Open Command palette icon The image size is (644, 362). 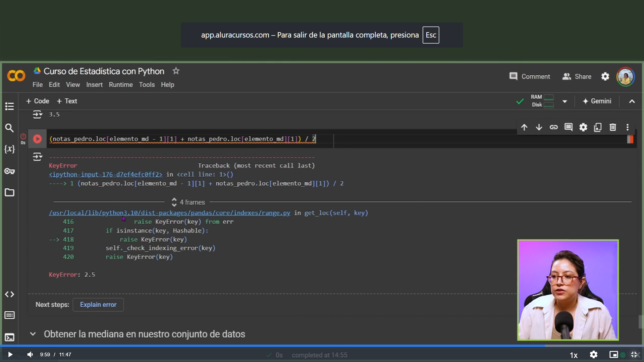[9, 315]
